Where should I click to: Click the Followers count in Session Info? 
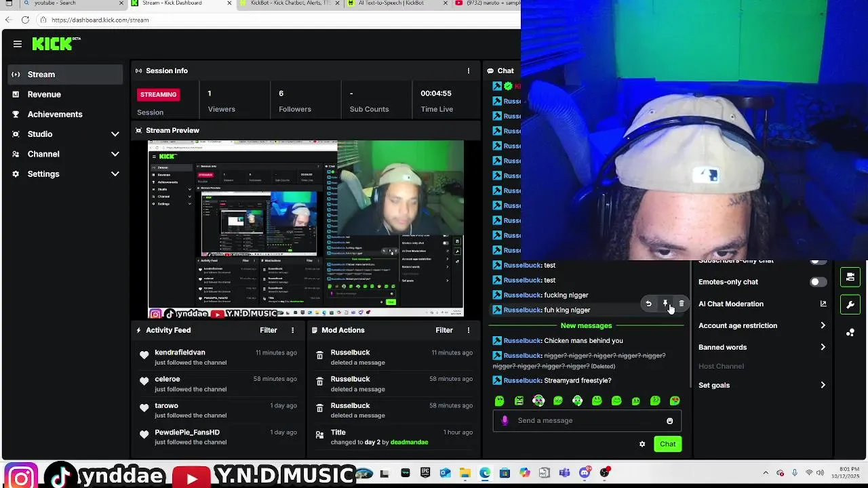(x=281, y=94)
